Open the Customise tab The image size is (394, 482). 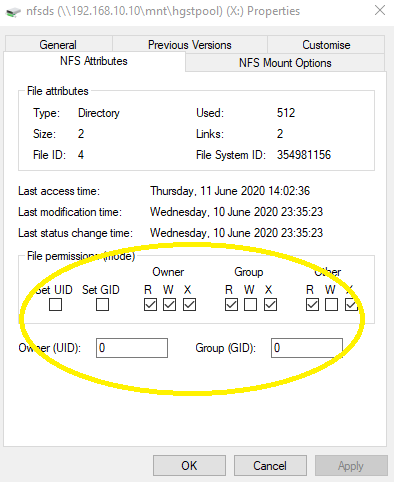pos(326,45)
